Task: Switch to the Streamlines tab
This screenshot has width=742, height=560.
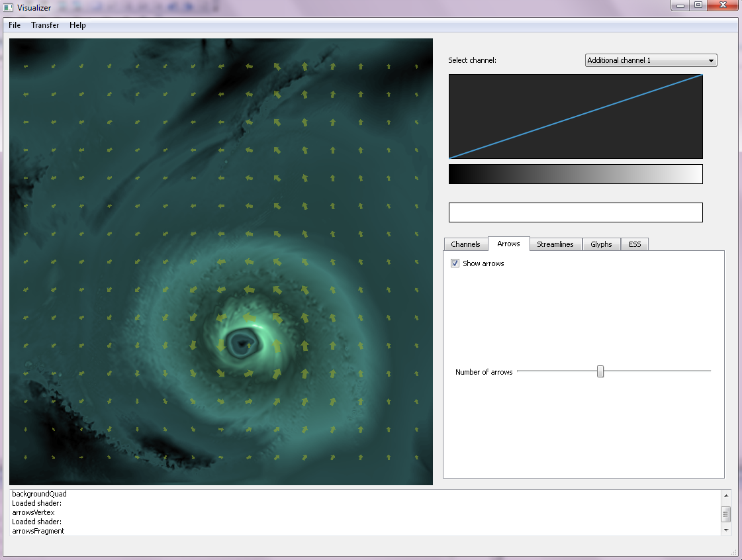Action: (555, 244)
